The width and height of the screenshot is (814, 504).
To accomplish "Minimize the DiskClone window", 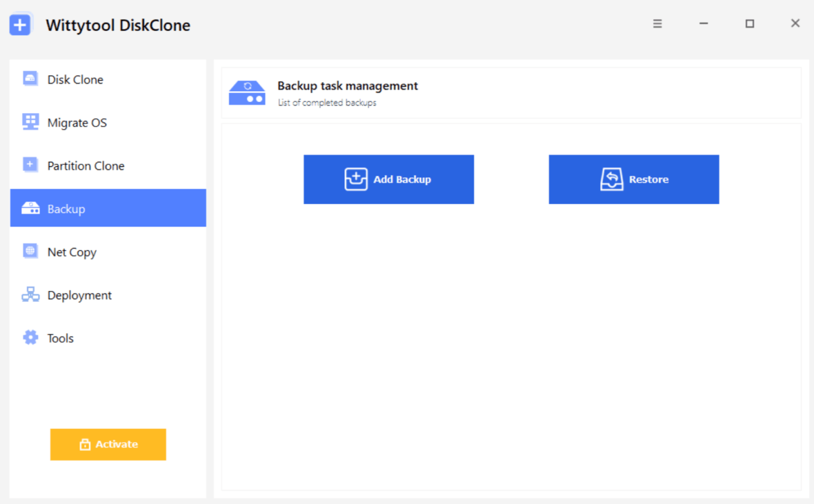I will click(x=704, y=24).
